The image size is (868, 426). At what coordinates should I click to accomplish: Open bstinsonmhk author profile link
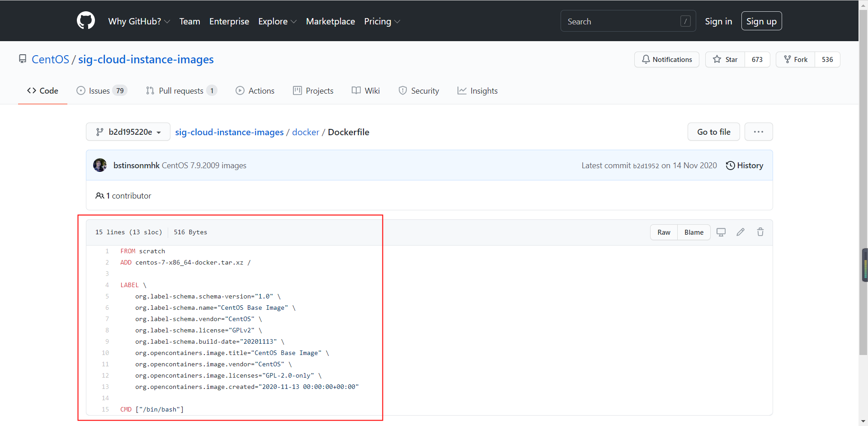click(x=137, y=166)
